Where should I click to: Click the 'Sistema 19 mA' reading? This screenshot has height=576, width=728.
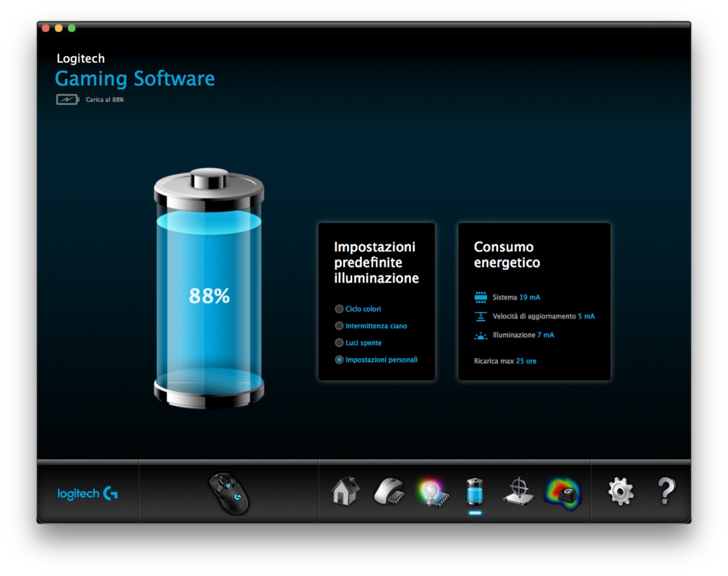tap(516, 297)
